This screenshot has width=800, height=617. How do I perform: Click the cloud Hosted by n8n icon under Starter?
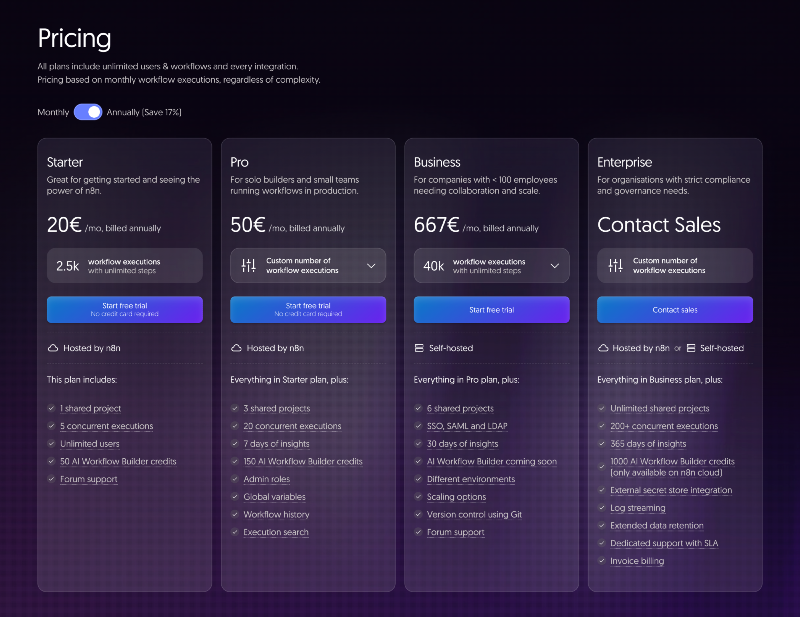click(52, 347)
